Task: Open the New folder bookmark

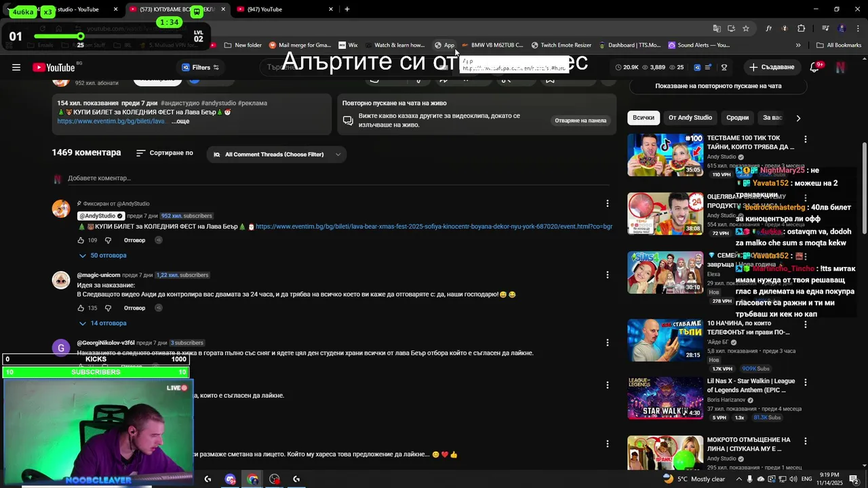Action: 242,45
